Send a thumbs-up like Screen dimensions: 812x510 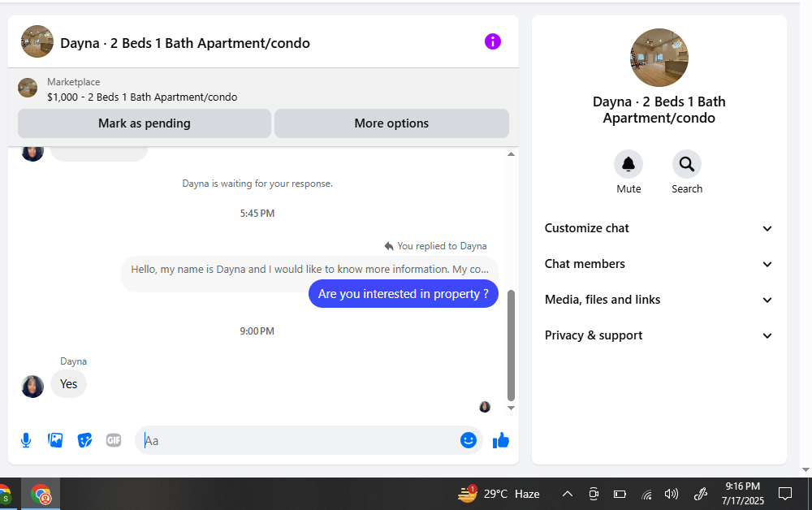pos(501,441)
